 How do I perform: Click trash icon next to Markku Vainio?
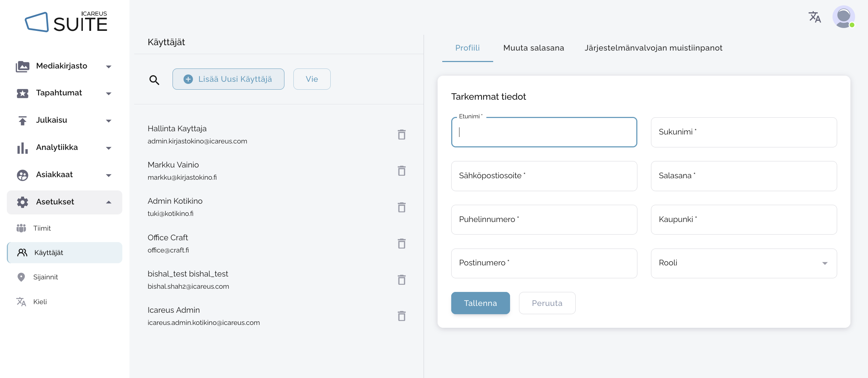point(401,171)
